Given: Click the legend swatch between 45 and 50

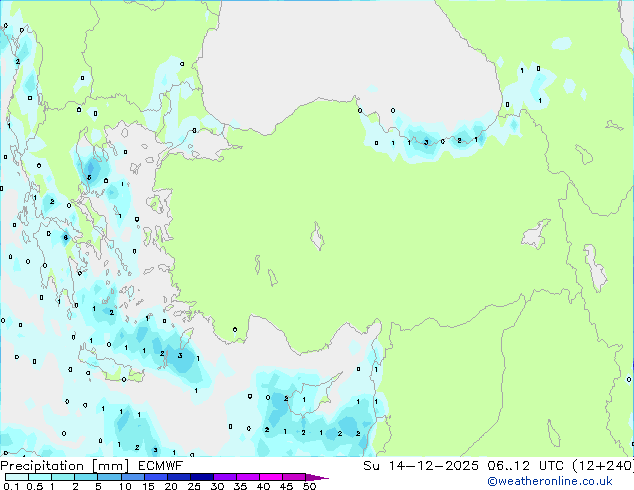Looking at the screenshot, I should pos(294,477).
